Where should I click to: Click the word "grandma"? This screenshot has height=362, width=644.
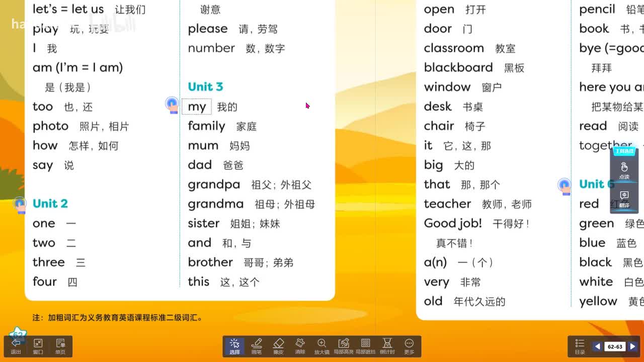coord(216,204)
